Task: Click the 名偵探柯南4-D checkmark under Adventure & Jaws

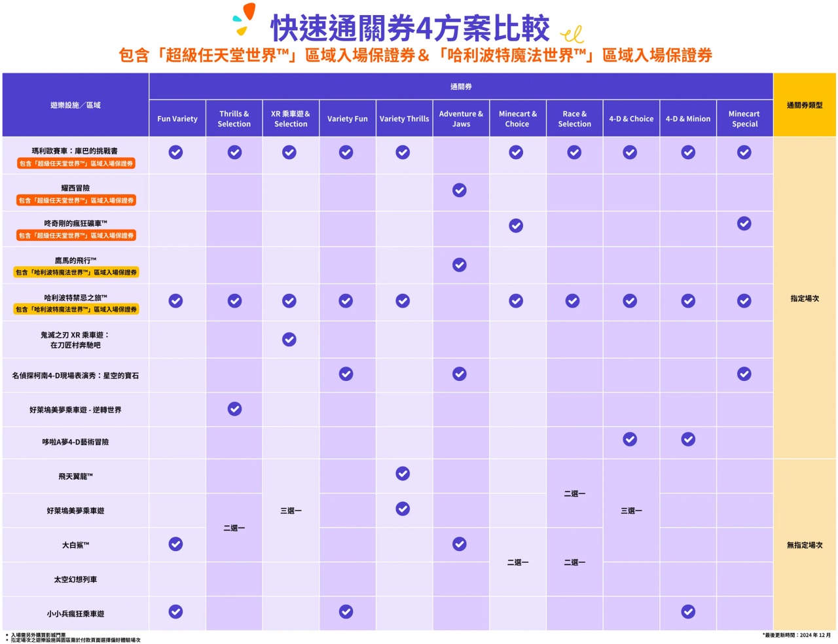Action: click(x=460, y=374)
